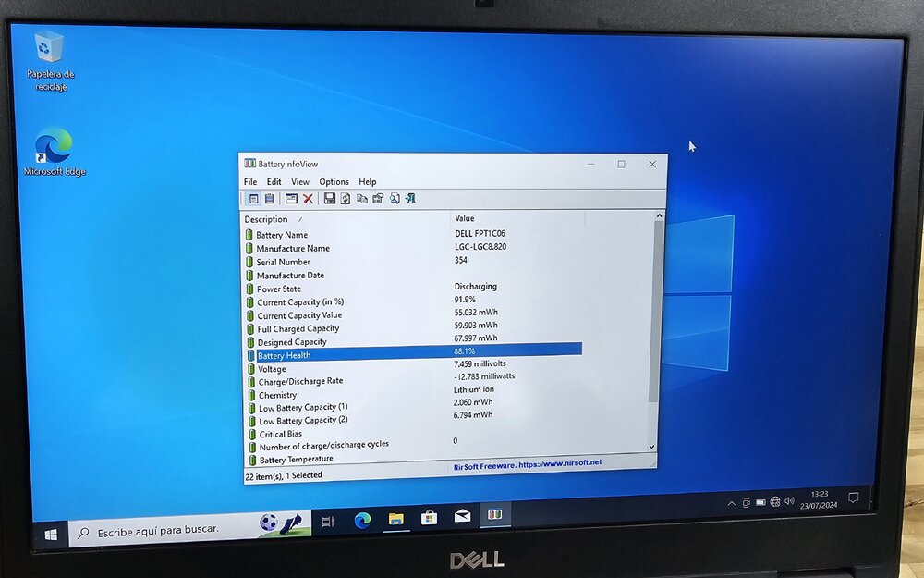Viewport: 924px width, 578px height.
Task: Click the Exit door toolbar icon
Action: (411, 199)
